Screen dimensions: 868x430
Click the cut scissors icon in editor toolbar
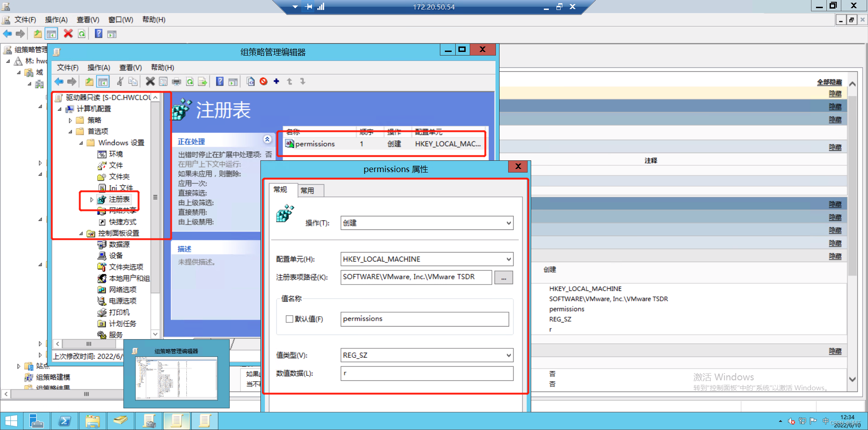120,81
